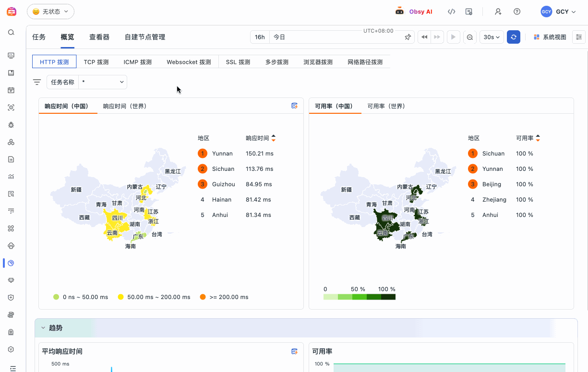Select the TCP 拨测 tab
This screenshot has width=588, height=372.
[96, 62]
